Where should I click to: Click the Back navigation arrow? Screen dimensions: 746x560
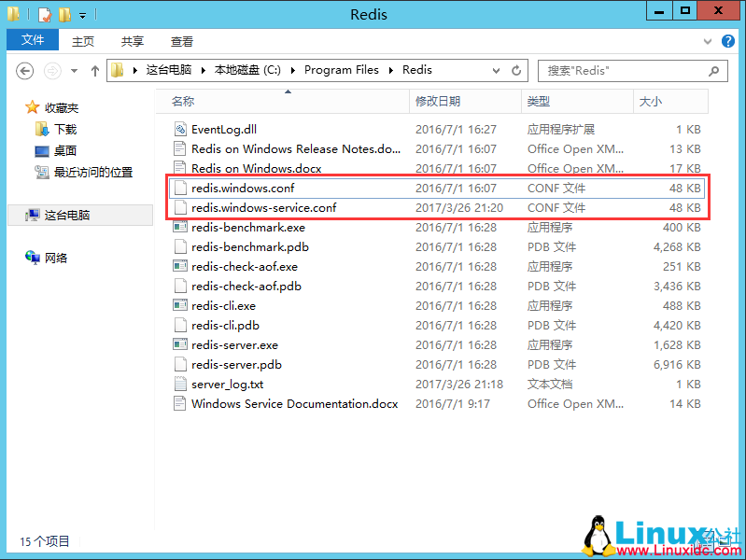click(25, 70)
